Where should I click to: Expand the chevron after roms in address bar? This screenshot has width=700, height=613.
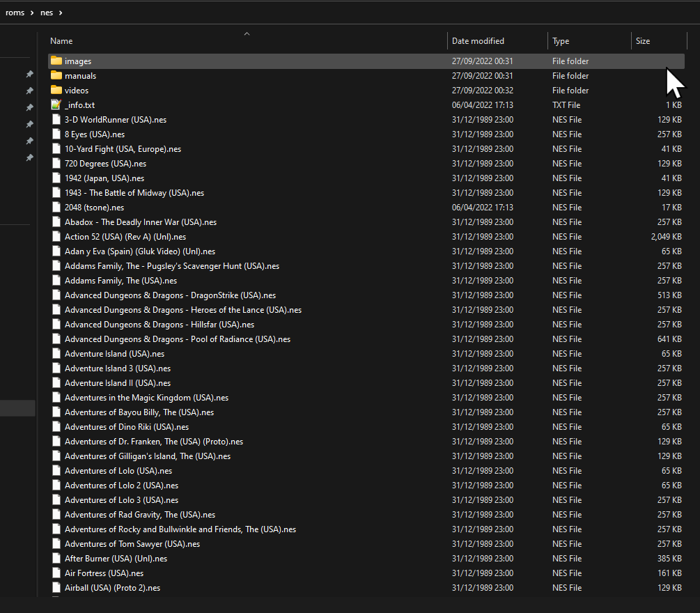(x=32, y=13)
